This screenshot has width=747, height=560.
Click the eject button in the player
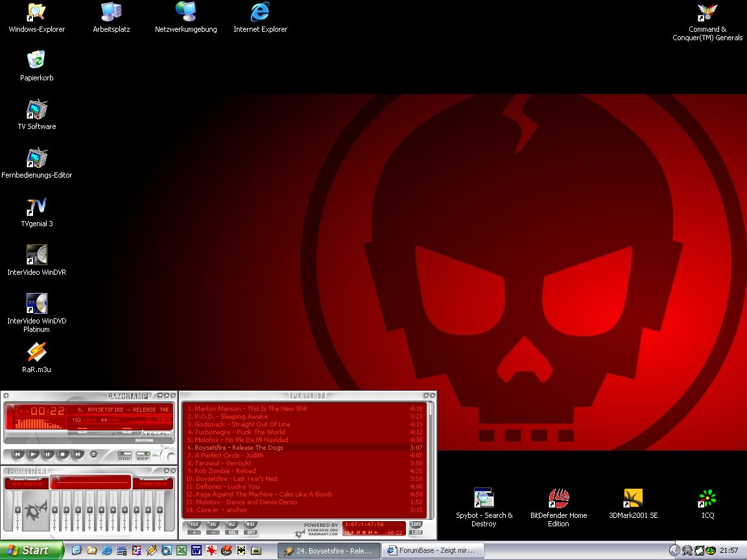pyautogui.click(x=93, y=454)
